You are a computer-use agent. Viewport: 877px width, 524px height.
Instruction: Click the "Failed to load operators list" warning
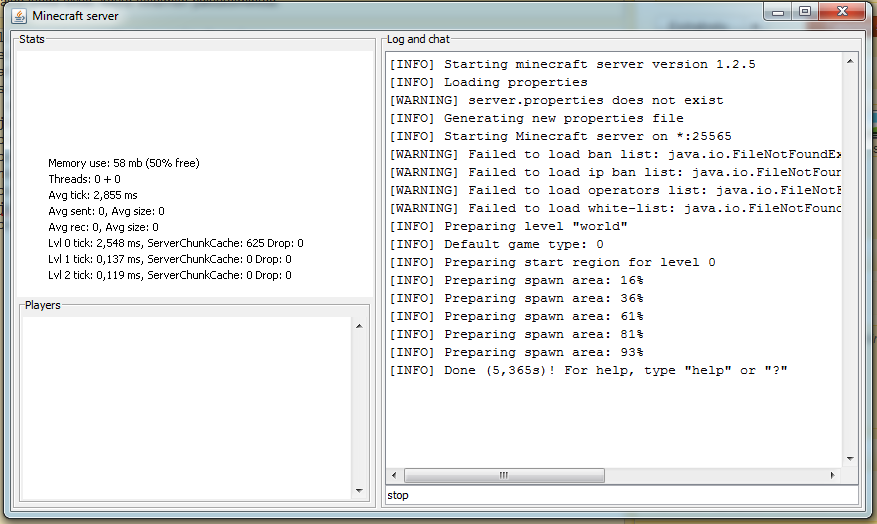(x=615, y=190)
